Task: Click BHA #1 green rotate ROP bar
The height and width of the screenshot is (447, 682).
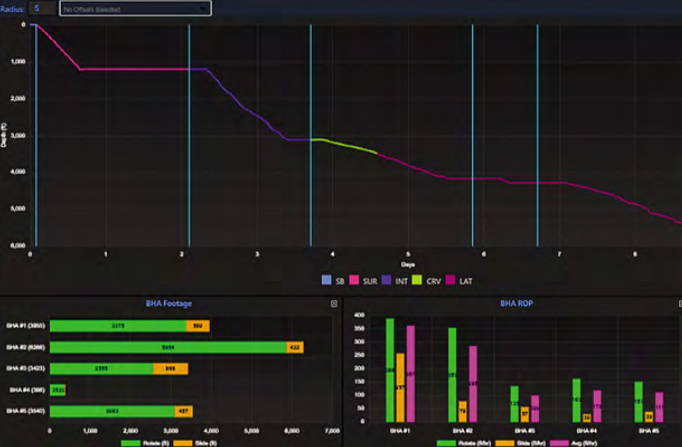Action: coord(390,370)
